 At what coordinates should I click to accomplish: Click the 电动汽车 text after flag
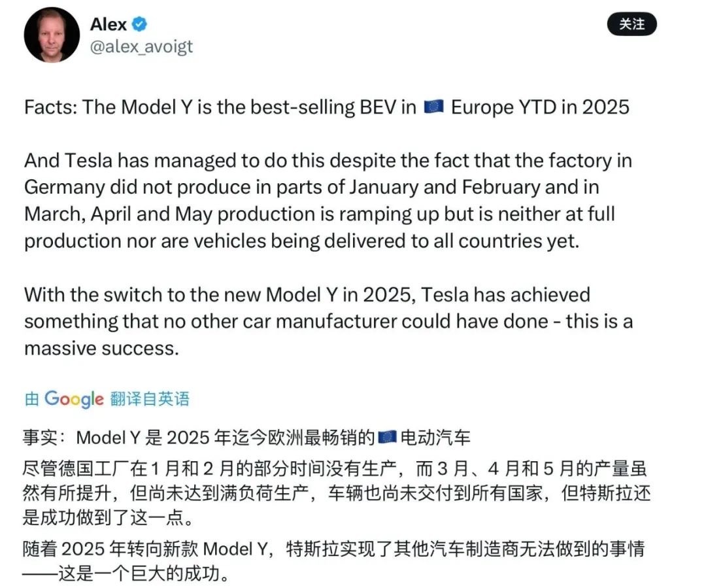pyautogui.click(x=435, y=438)
